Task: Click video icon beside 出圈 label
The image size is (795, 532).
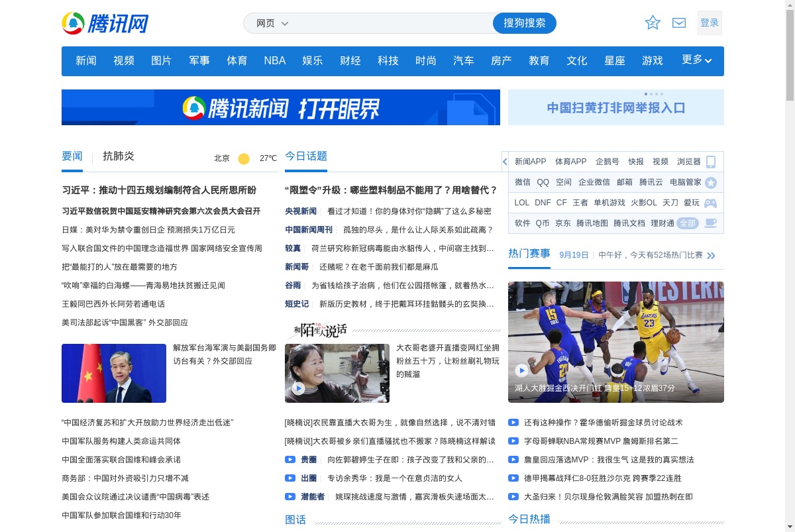Action: pos(290,478)
